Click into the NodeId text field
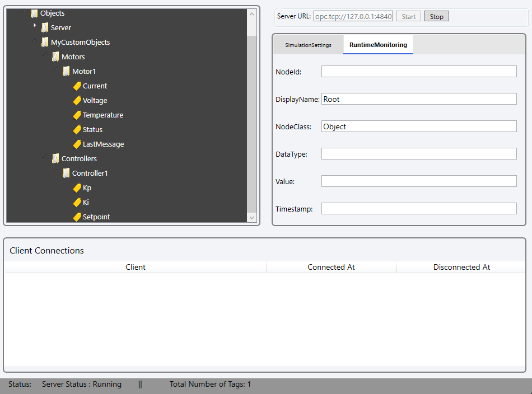This screenshot has width=532, height=394. (418, 72)
